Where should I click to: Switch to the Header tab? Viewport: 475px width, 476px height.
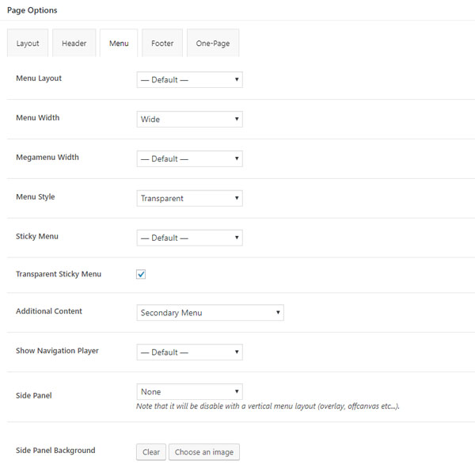pyautogui.click(x=74, y=43)
